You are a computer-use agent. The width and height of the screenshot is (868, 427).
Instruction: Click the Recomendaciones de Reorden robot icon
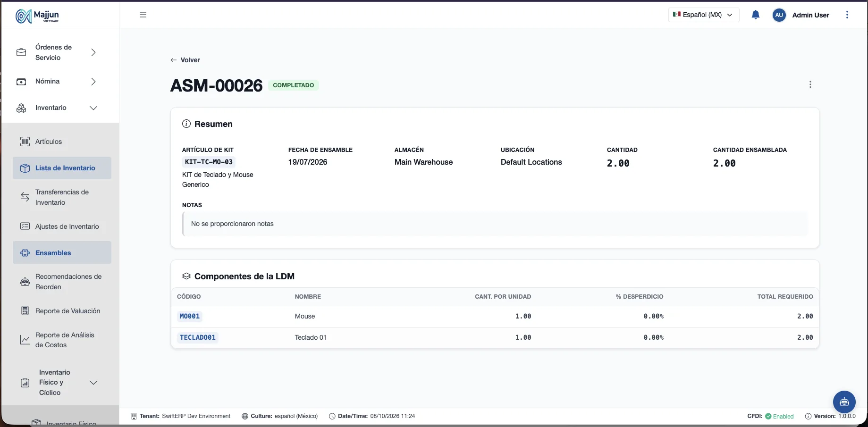25,282
